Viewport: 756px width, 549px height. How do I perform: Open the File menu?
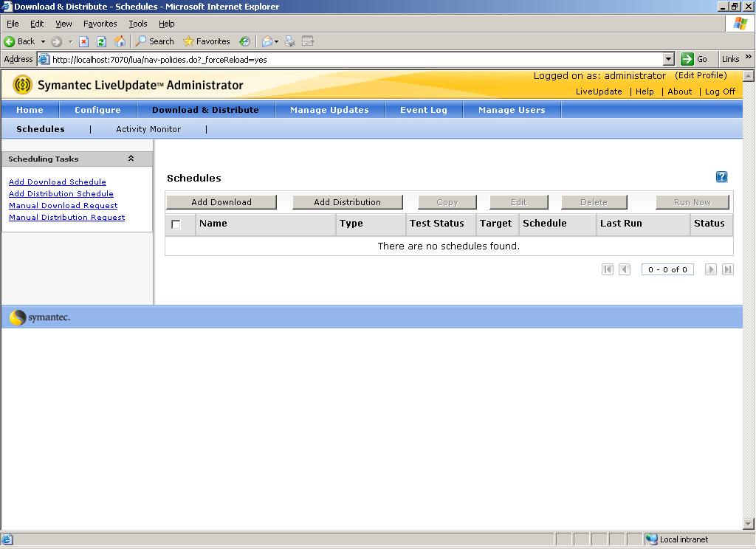[x=13, y=24]
